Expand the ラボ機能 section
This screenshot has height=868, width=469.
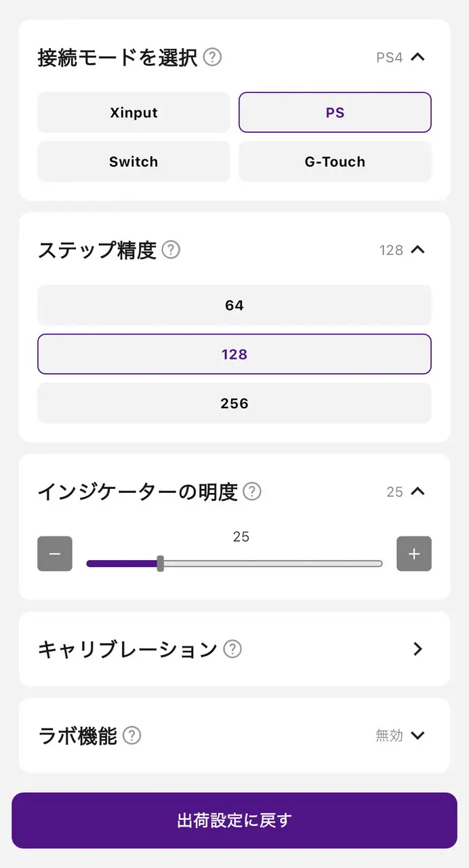coord(418,735)
